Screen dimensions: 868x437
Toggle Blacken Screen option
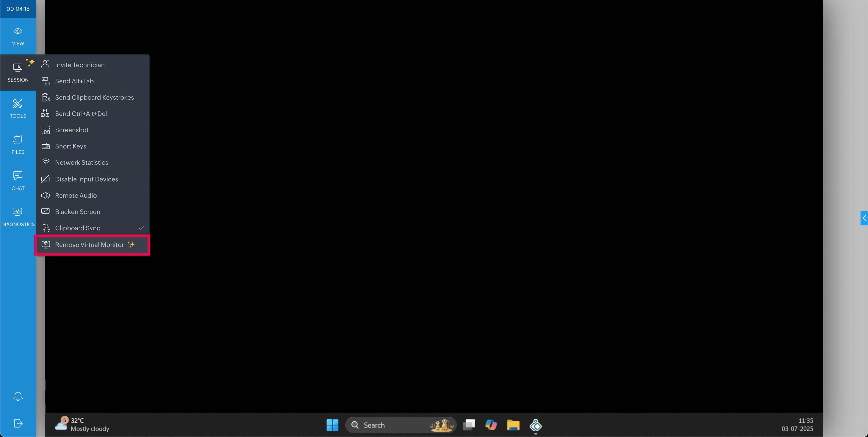(x=78, y=211)
